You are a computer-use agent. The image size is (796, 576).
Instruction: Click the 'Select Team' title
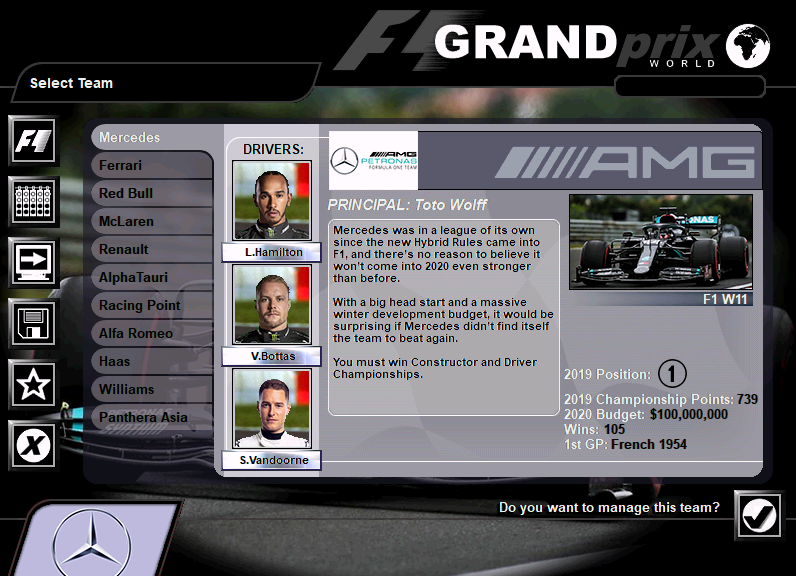pos(71,83)
